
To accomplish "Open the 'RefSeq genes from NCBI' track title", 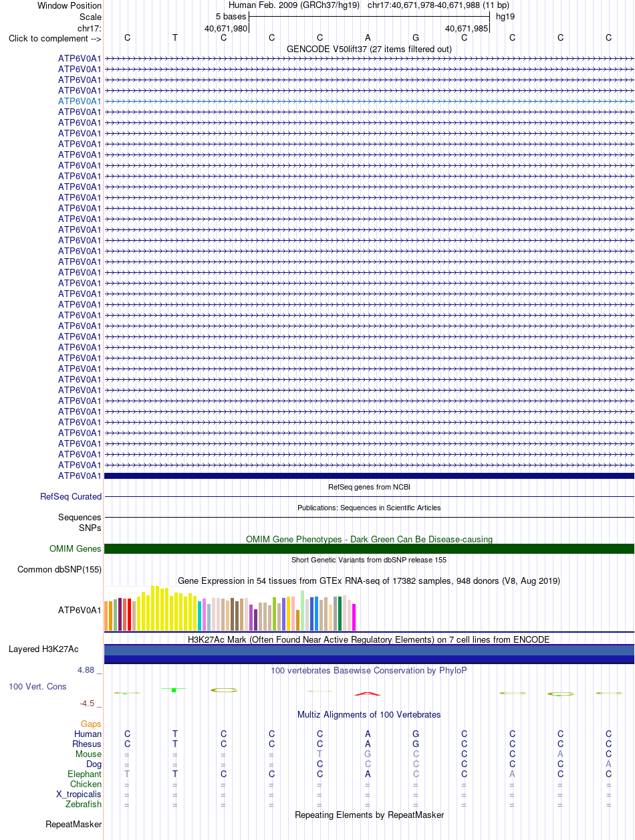I will coord(369,487).
